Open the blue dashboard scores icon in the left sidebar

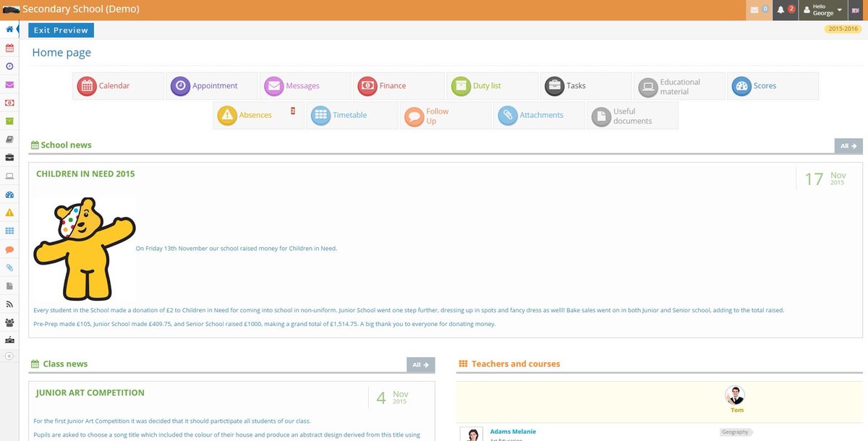(x=9, y=195)
